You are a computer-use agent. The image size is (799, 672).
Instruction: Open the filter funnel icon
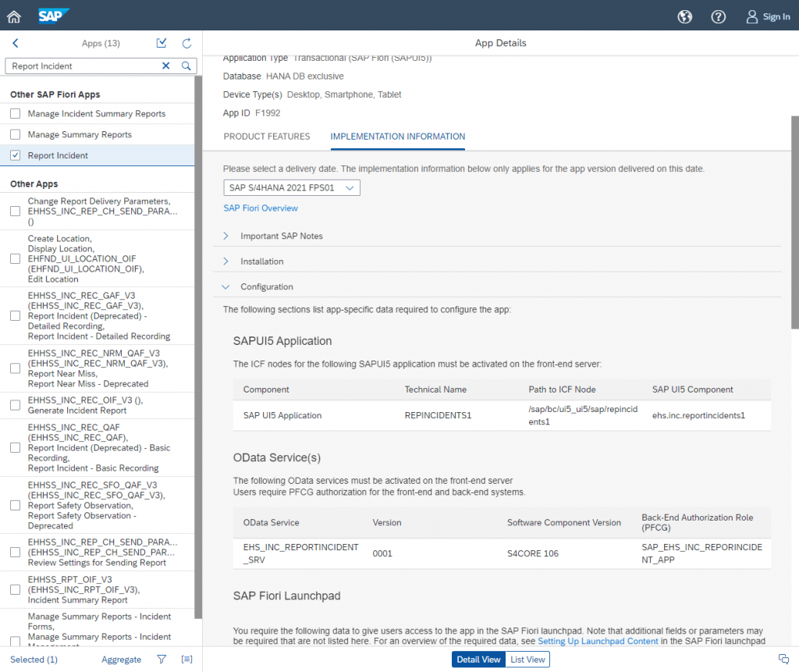pos(162,660)
